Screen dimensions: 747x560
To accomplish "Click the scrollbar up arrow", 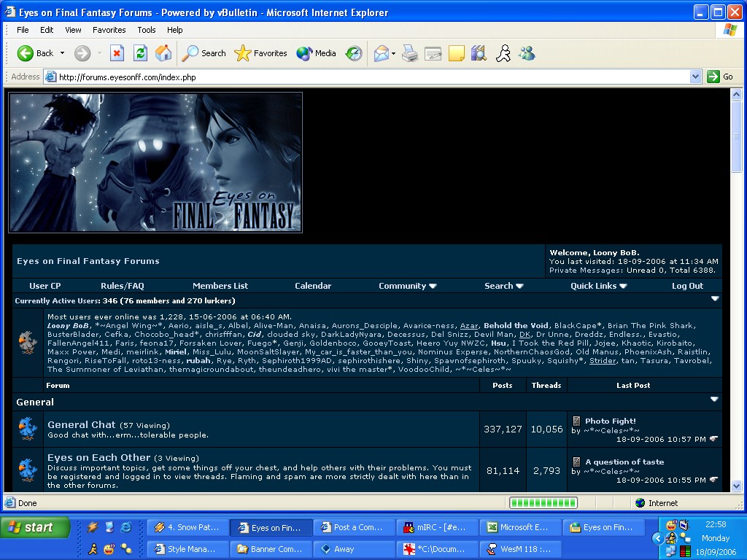I will [736, 94].
